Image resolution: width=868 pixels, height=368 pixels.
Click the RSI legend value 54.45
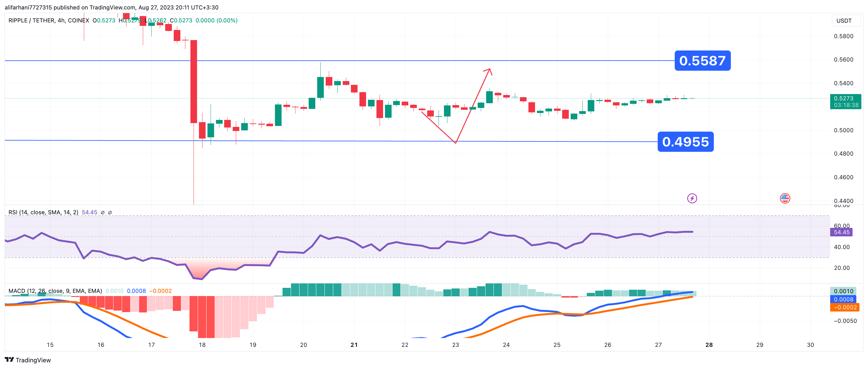(x=89, y=212)
